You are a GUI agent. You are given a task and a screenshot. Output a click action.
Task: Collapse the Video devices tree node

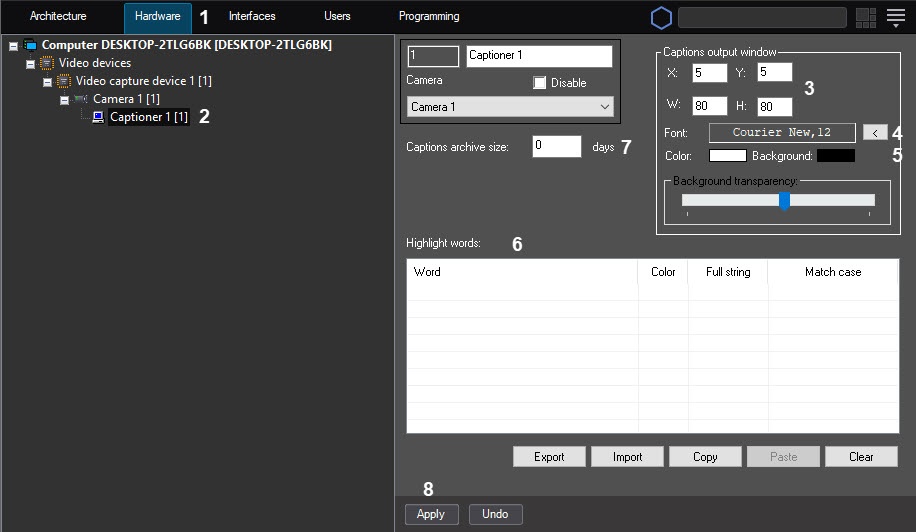click(x=31, y=64)
